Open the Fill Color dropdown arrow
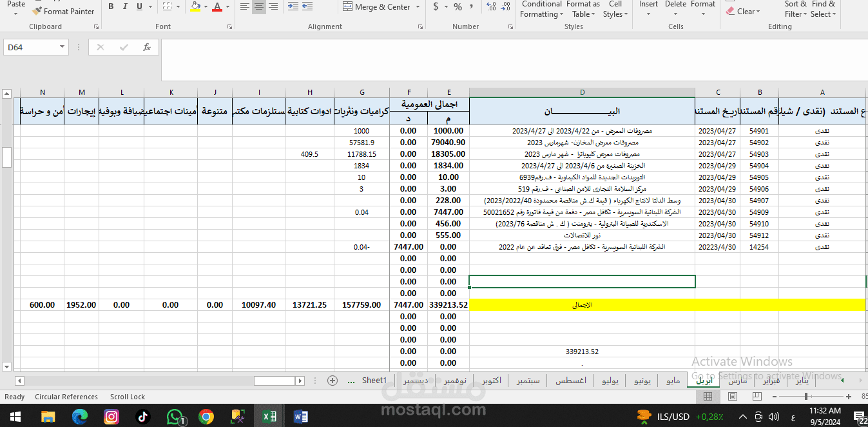 206,7
